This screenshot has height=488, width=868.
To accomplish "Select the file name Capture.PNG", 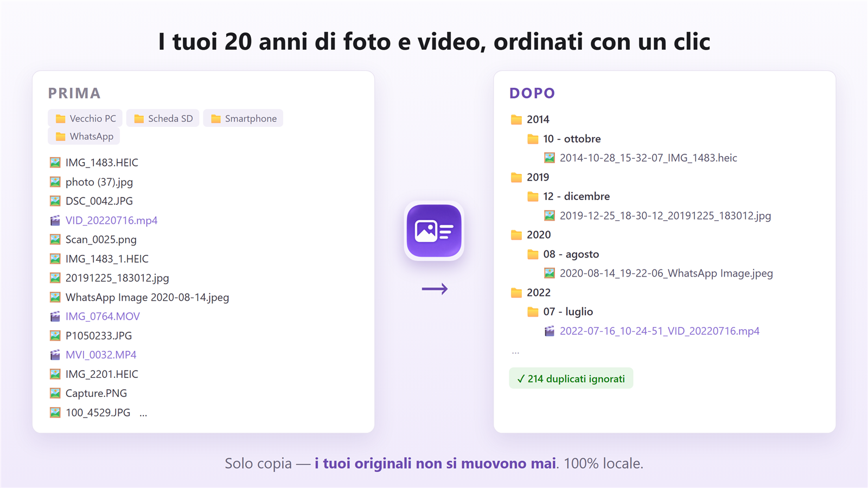I will tap(96, 394).
